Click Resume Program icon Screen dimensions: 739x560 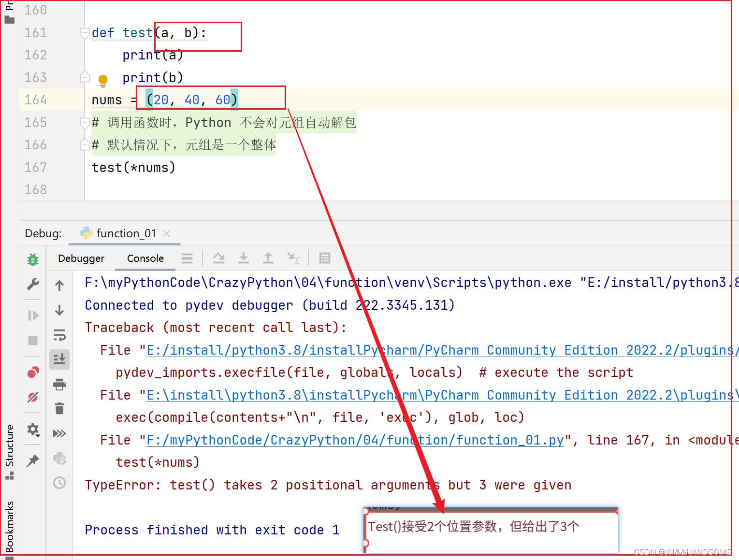33,316
